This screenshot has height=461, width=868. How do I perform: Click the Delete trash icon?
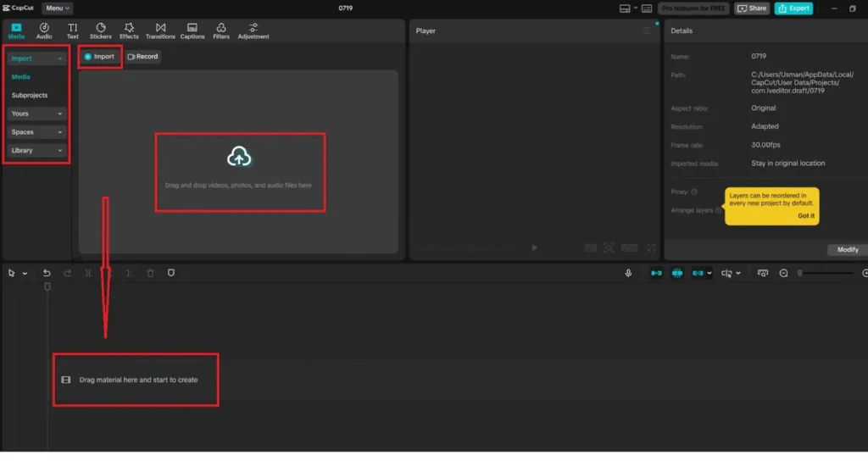150,273
